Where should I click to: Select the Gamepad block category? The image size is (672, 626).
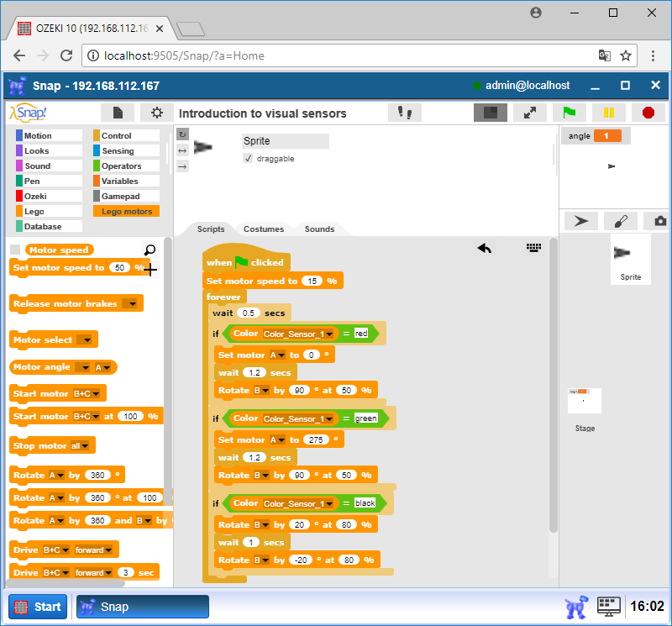click(127, 196)
